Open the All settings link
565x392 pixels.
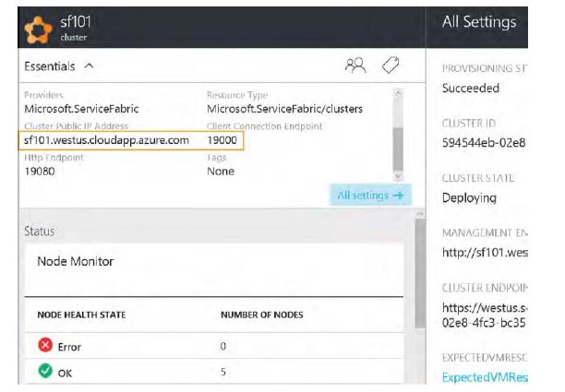click(x=370, y=196)
